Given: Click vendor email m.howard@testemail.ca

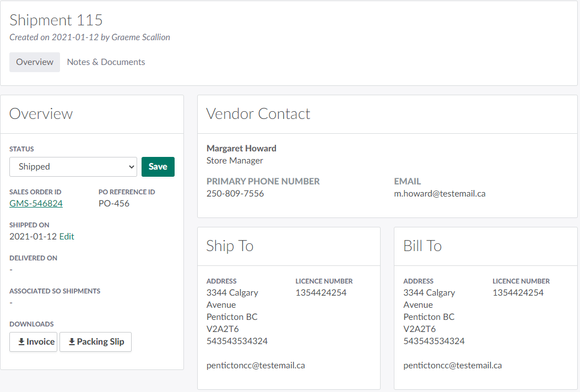Looking at the screenshot, I should (x=440, y=194).
